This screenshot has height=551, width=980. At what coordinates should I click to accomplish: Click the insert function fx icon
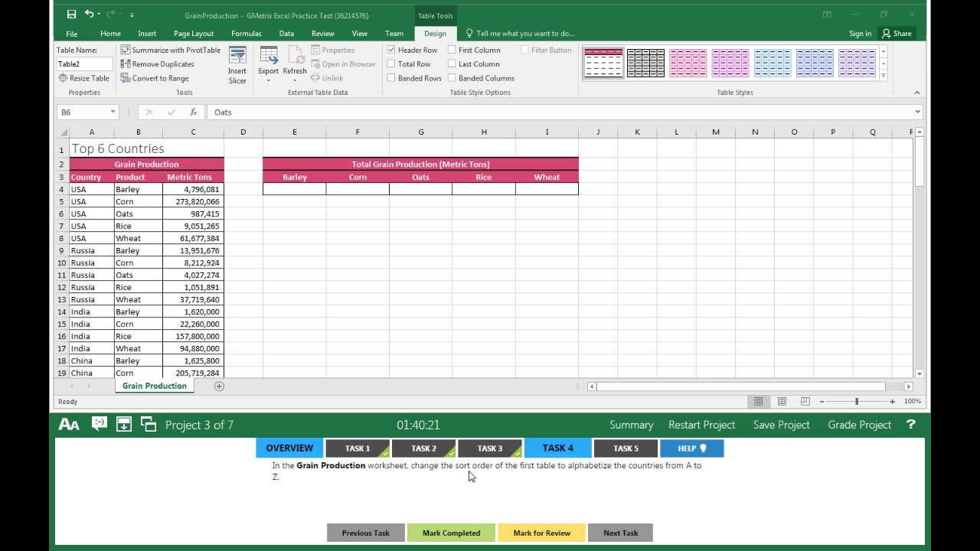coord(193,112)
